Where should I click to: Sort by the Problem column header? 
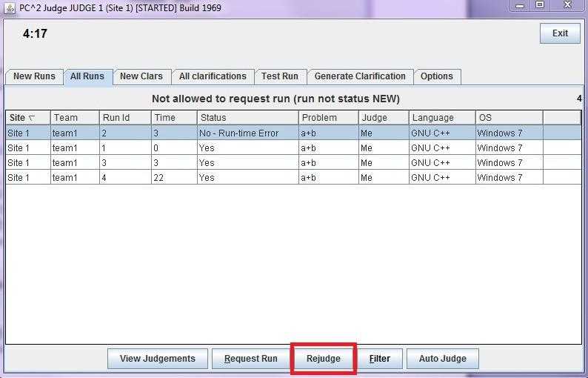pyautogui.click(x=329, y=118)
